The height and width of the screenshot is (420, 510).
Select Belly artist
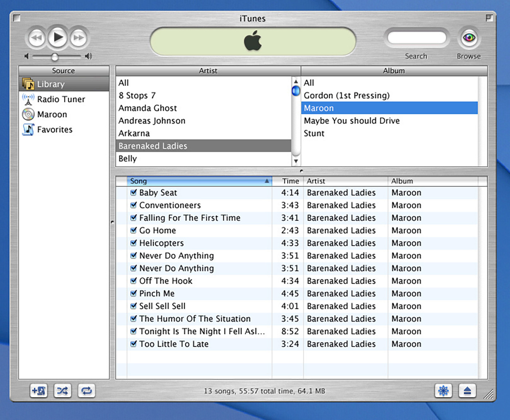(204, 158)
